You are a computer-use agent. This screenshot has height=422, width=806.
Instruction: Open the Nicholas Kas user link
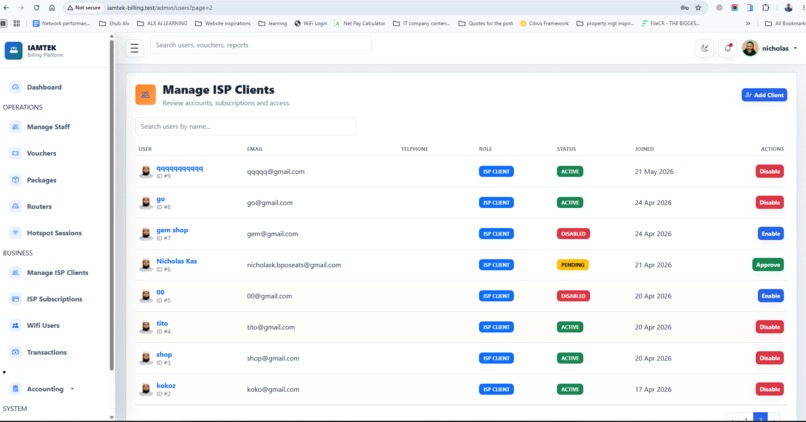coord(177,261)
